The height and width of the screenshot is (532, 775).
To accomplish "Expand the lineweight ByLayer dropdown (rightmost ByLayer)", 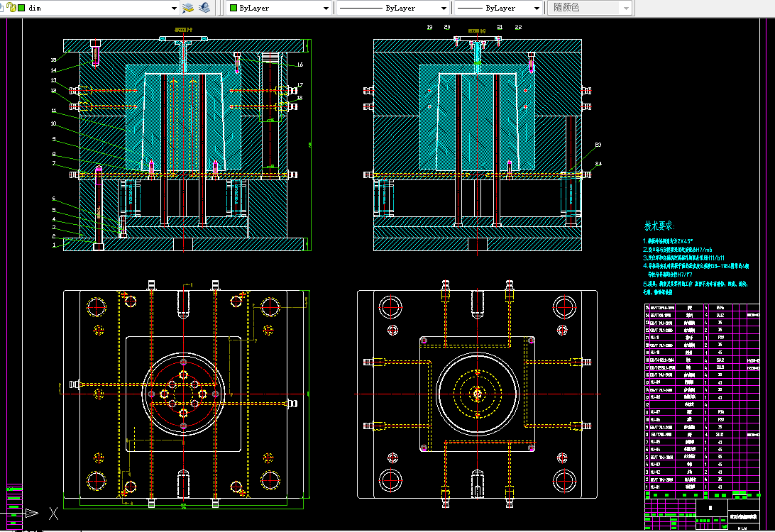I will tap(537, 8).
